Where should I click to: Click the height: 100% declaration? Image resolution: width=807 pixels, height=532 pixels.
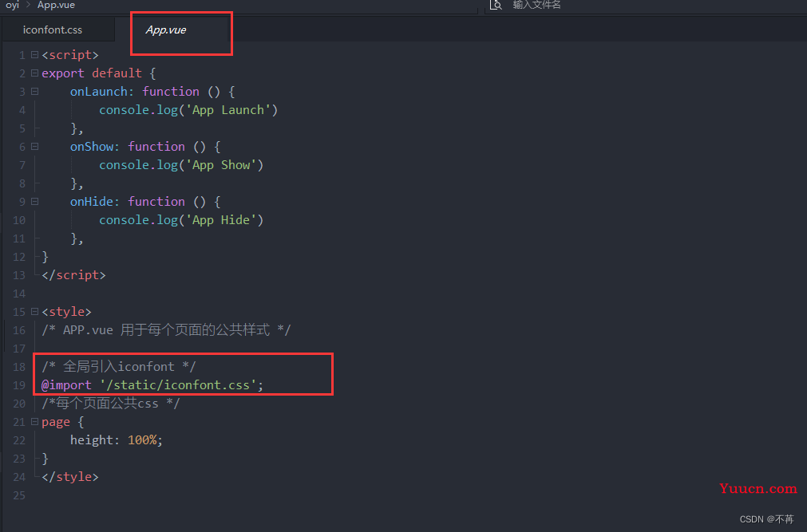point(117,440)
